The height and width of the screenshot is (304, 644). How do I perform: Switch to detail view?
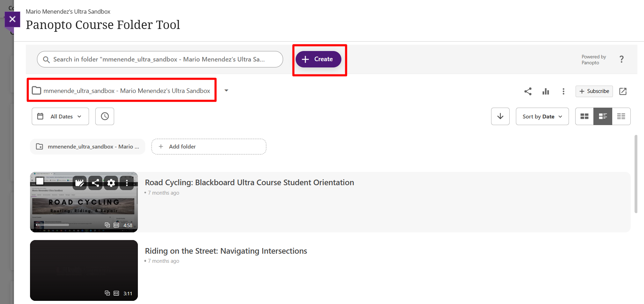[x=603, y=116]
